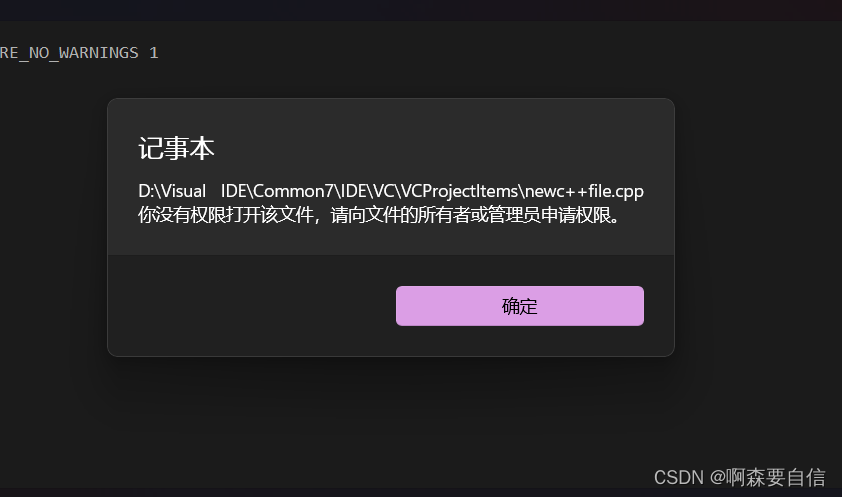The width and height of the screenshot is (842, 497).
Task: Click the CSDN watermark text
Action: 678,477
